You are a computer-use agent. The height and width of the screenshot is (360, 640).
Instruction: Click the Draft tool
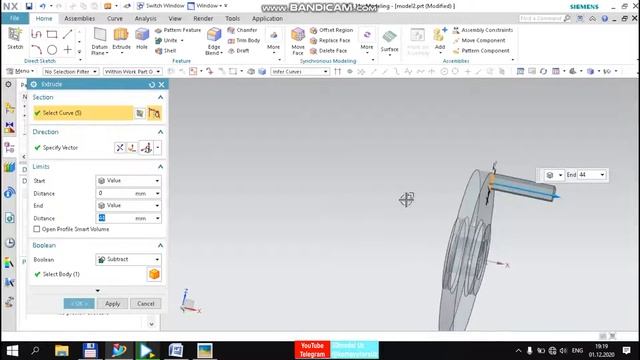coord(238,51)
